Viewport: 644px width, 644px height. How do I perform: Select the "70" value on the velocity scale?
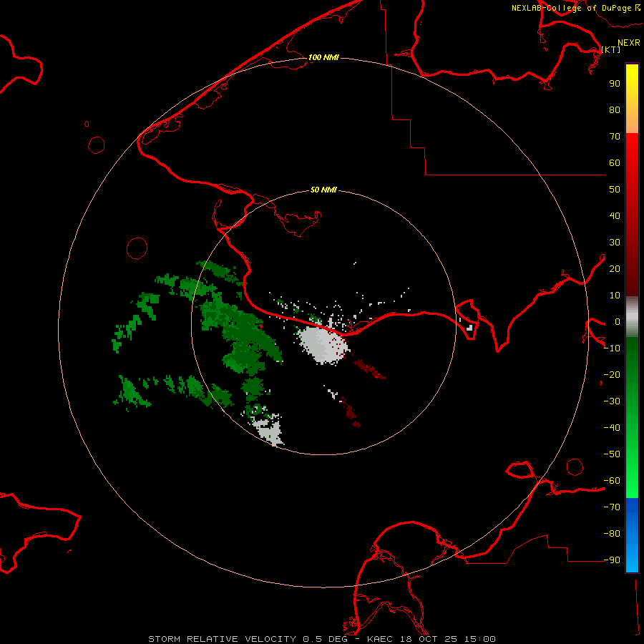pos(615,137)
